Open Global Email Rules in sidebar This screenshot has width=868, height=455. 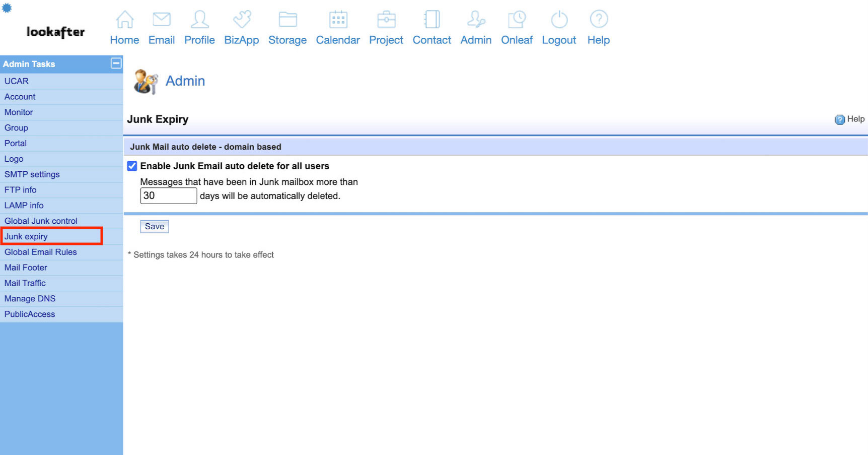[41, 252]
